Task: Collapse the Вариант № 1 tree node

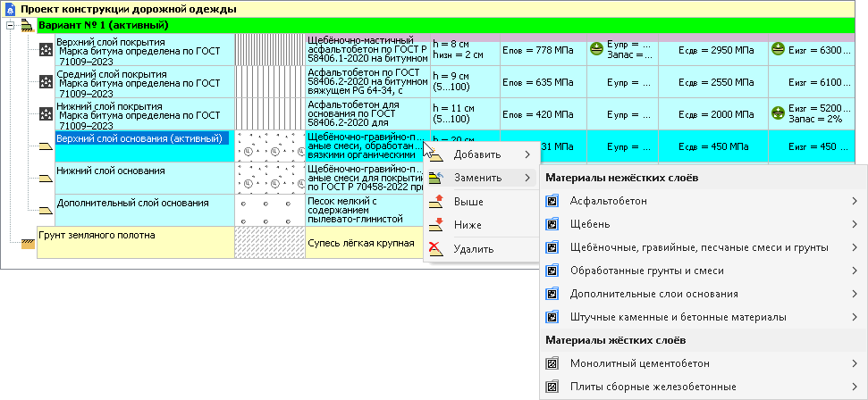Action: [x=9, y=25]
